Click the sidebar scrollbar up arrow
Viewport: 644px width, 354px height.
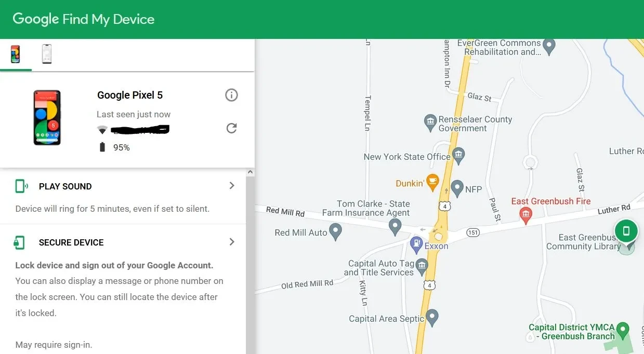(x=250, y=172)
